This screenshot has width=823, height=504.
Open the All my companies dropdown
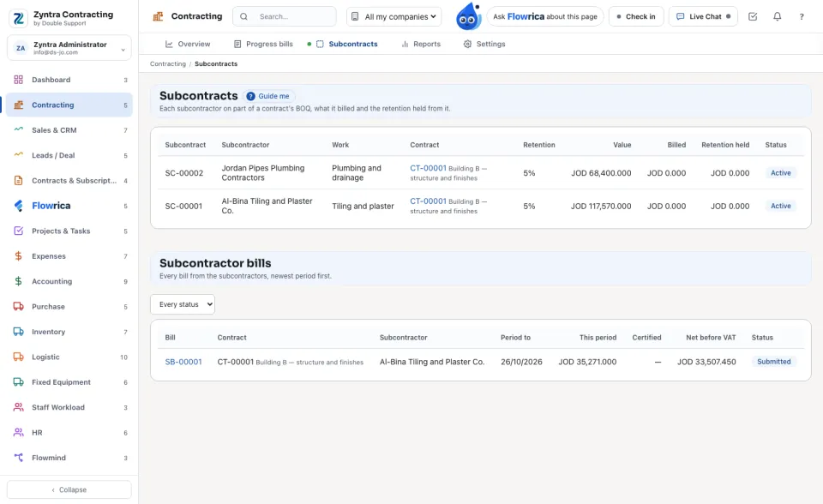pyautogui.click(x=393, y=16)
